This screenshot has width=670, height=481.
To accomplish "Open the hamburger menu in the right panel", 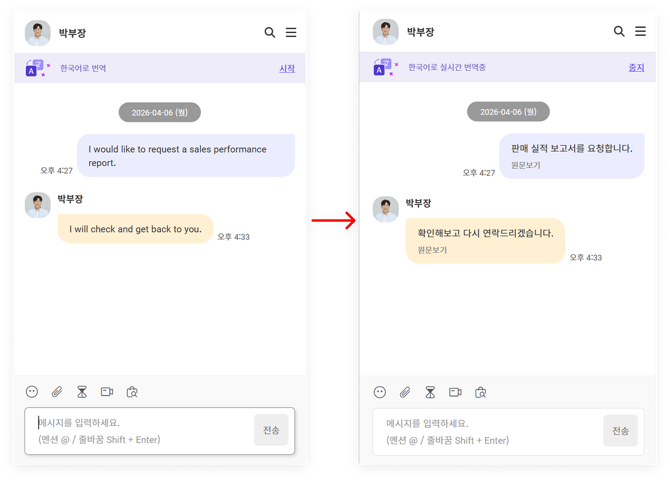I will (640, 32).
